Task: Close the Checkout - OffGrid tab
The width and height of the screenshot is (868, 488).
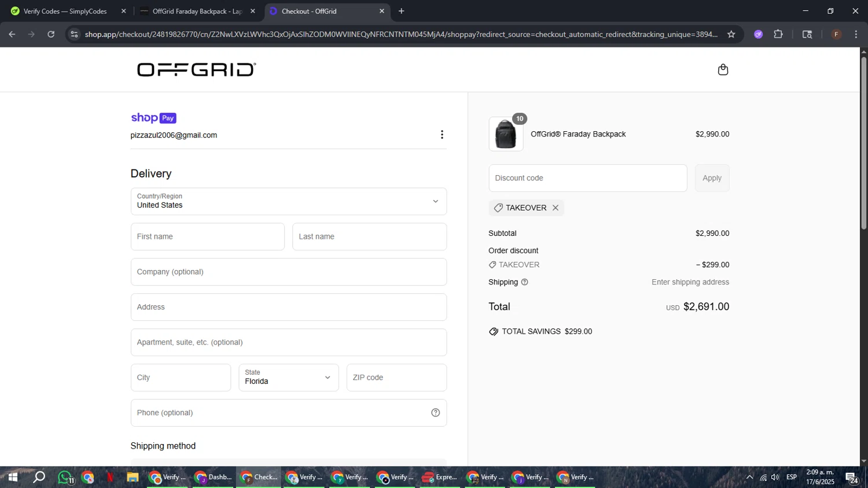Action: coord(382,11)
